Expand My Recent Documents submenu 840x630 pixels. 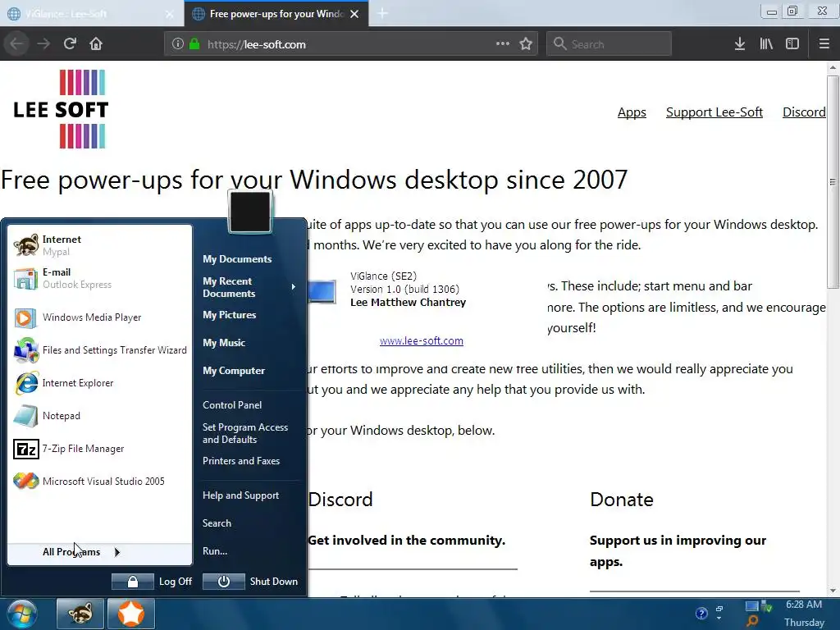pyautogui.click(x=249, y=287)
